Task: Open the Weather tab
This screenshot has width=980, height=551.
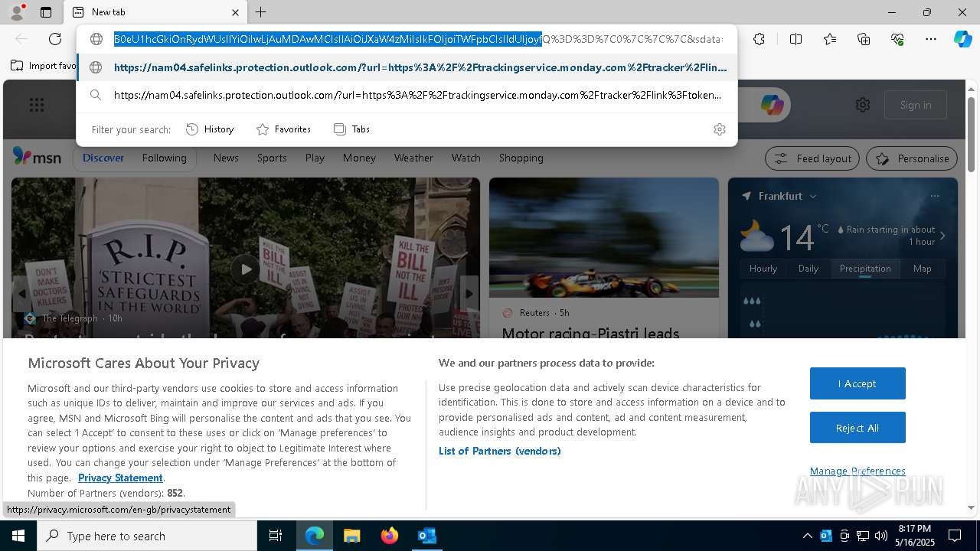Action: (x=413, y=158)
